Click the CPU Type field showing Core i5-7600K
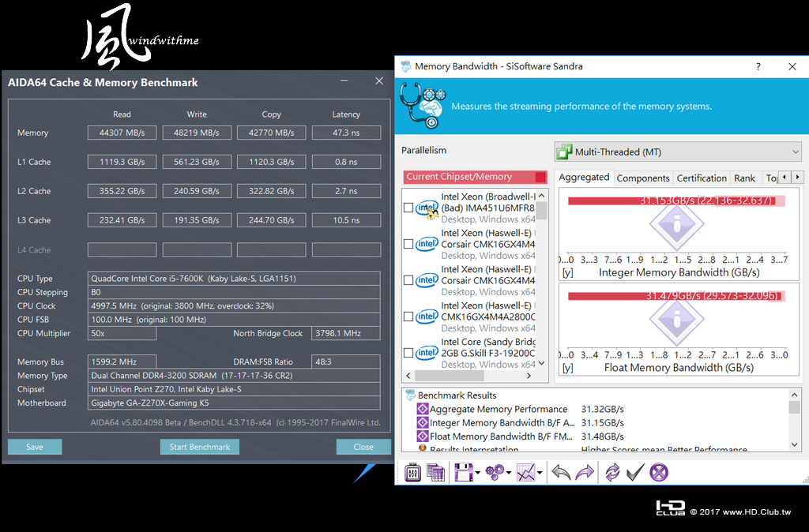 [x=234, y=279]
